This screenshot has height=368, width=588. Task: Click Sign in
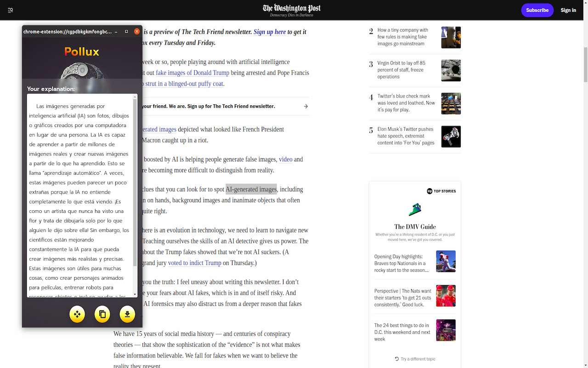click(x=568, y=10)
